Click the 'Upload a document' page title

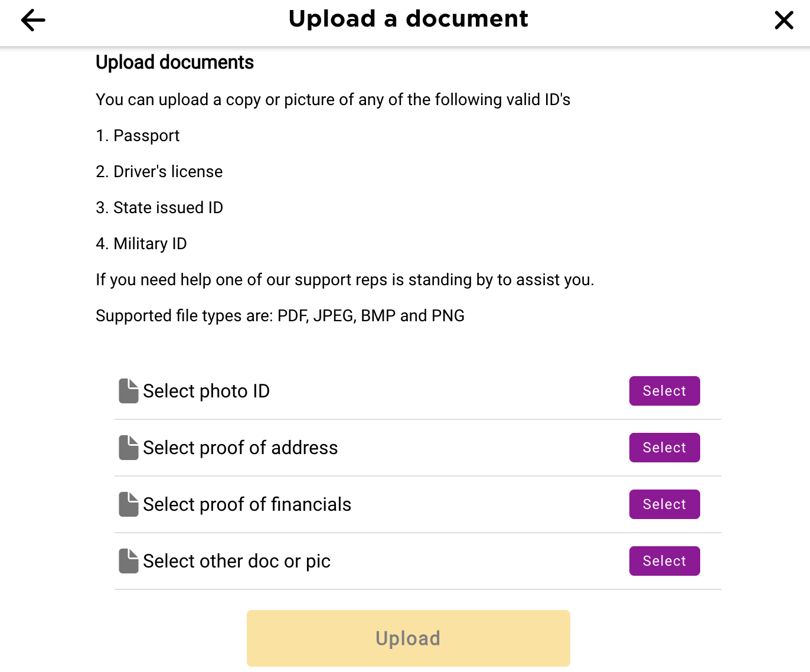point(408,19)
